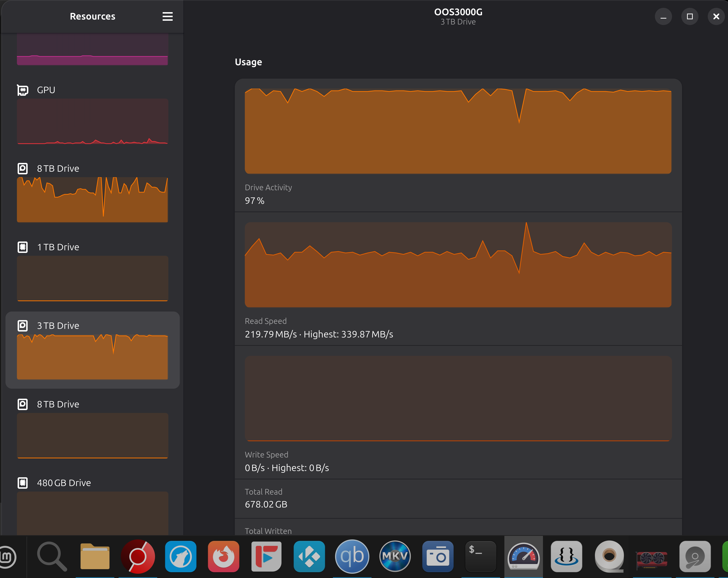
Task: Open qBittorrent from the dock
Action: [352, 556]
